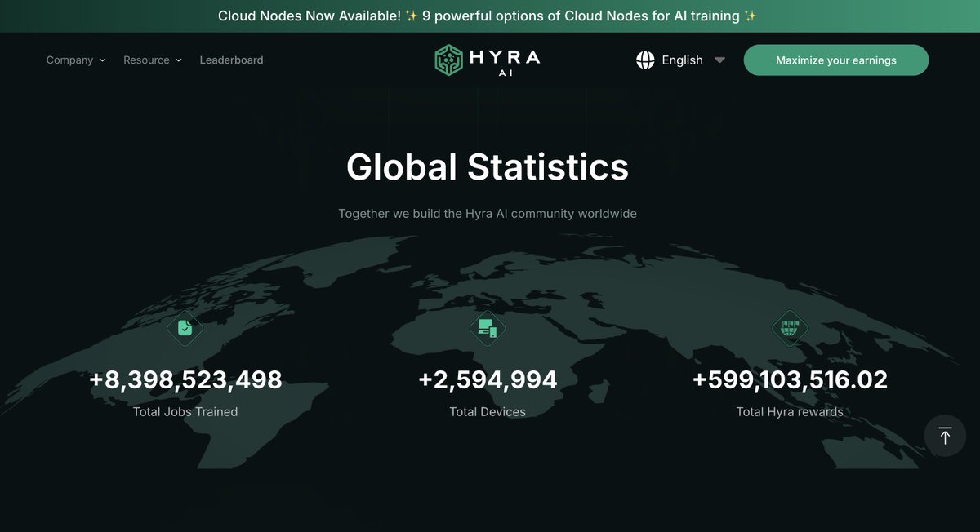Open the Company dropdown menu

(76, 60)
